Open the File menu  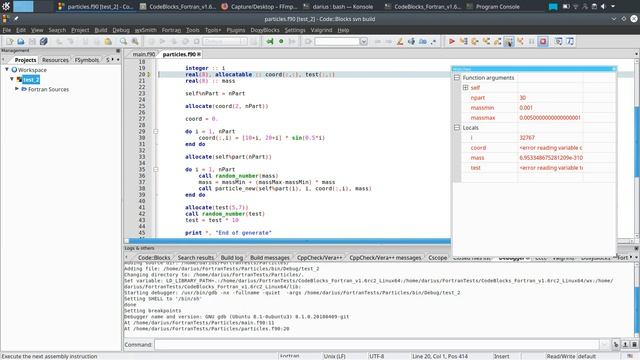coord(7,30)
